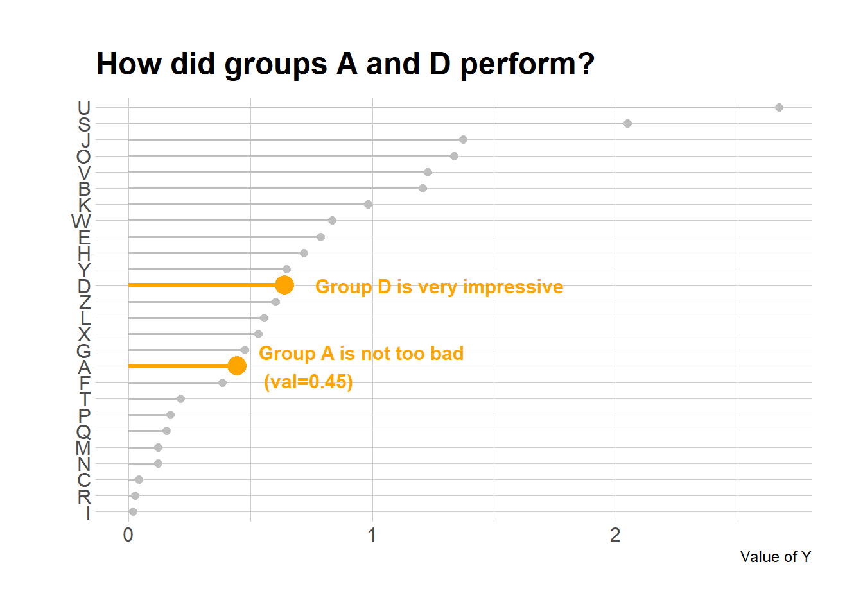This screenshot has width=863, height=616.
Task: Select the '(val=0.45)' annotation text
Action: (308, 382)
